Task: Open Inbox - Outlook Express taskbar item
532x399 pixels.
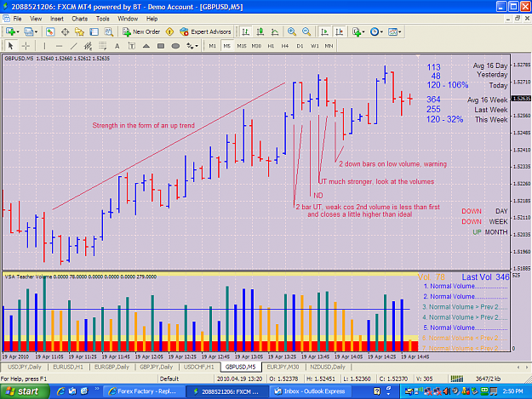Action: (x=312, y=391)
